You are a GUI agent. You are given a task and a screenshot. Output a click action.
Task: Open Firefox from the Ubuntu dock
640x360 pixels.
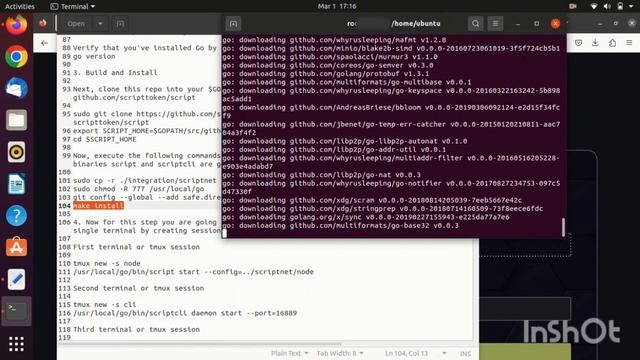point(16,25)
